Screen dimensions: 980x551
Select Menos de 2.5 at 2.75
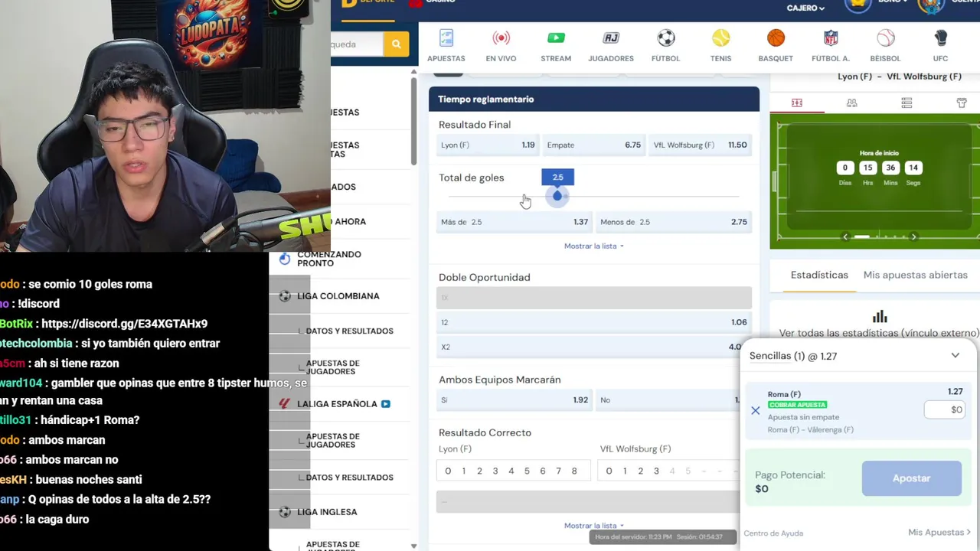tap(674, 222)
